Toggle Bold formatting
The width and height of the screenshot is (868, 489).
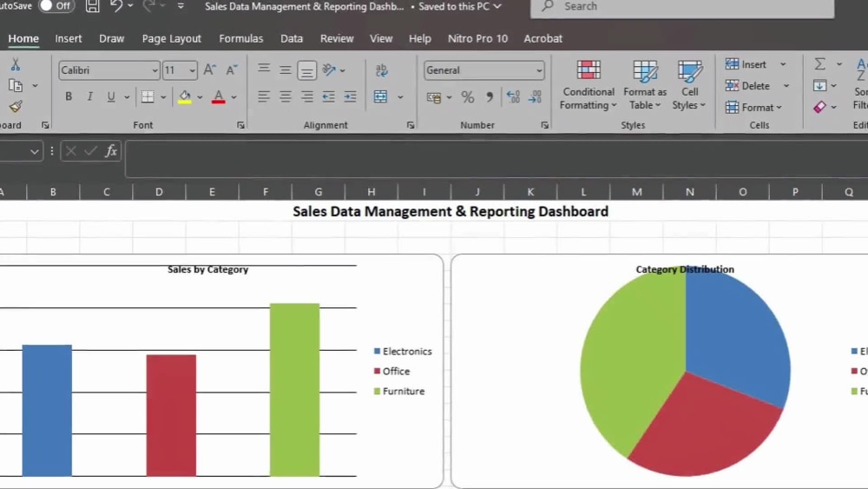coord(68,96)
